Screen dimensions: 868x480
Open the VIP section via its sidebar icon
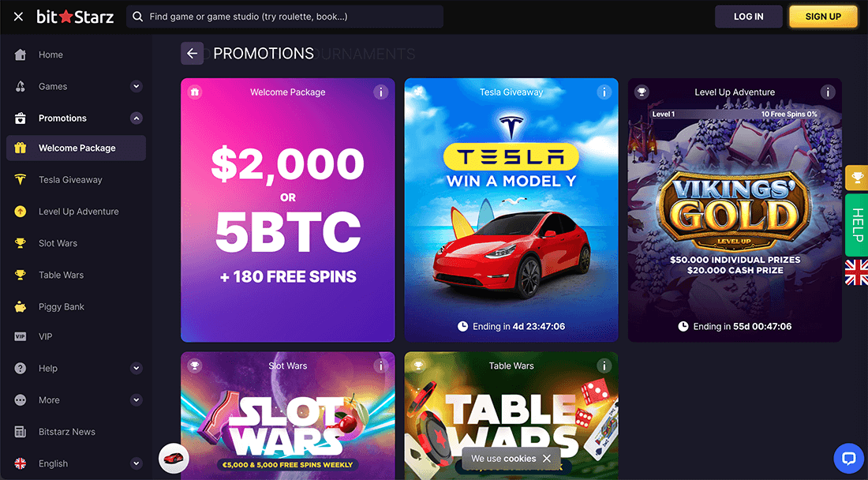pyautogui.click(x=22, y=336)
